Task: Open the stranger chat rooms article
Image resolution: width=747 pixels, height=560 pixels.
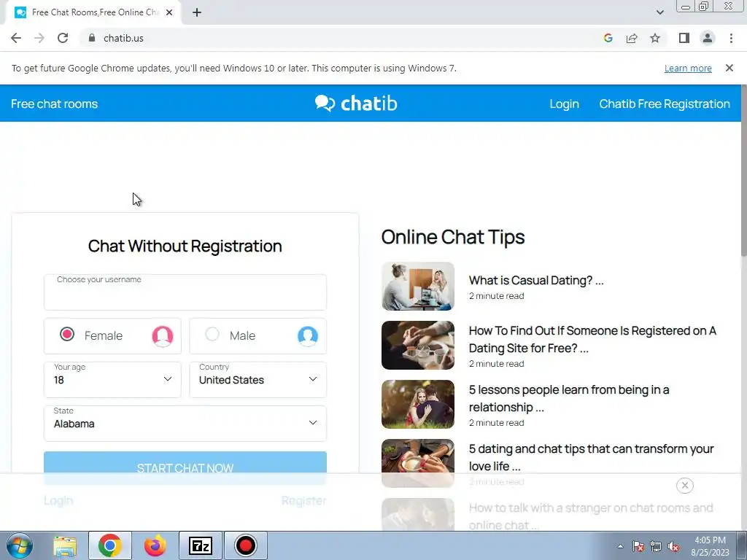Action: pos(591,516)
